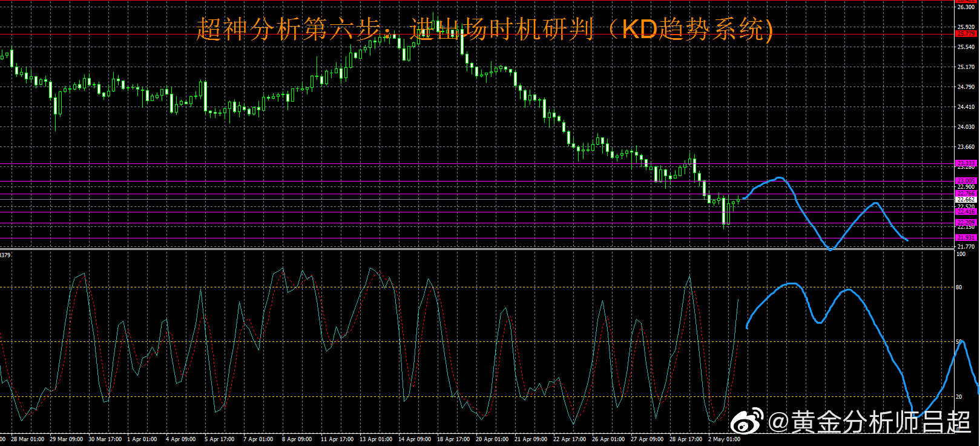Click the 20 level on the KD scale
Screen dimensions: 980x446
coord(959,397)
